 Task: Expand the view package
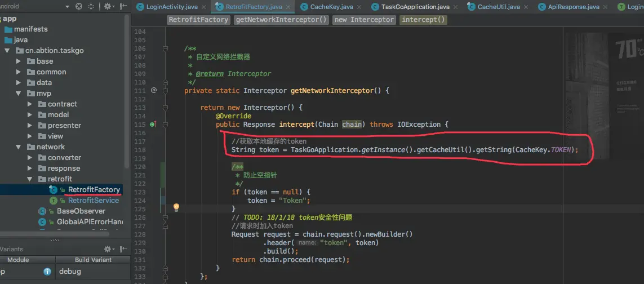click(29, 136)
